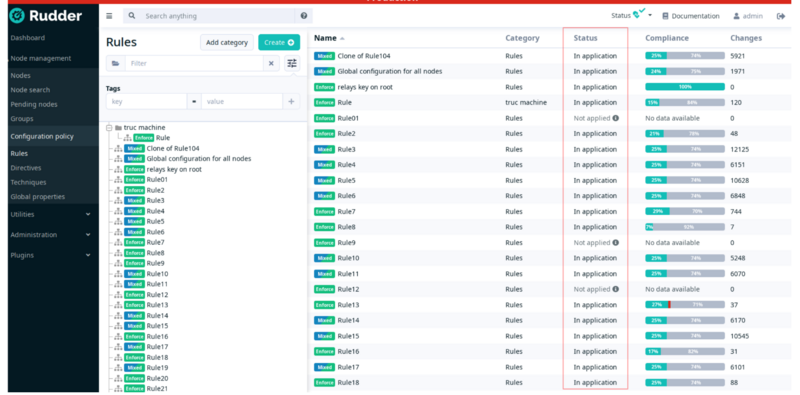Focus the rules Filter field
The width and height of the screenshot is (800, 395).
(x=194, y=63)
